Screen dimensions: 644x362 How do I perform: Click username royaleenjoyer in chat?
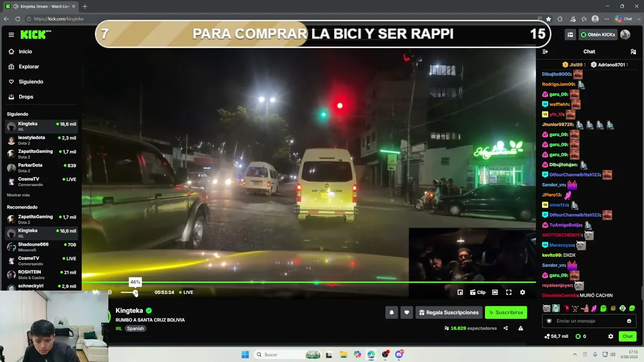point(557,285)
